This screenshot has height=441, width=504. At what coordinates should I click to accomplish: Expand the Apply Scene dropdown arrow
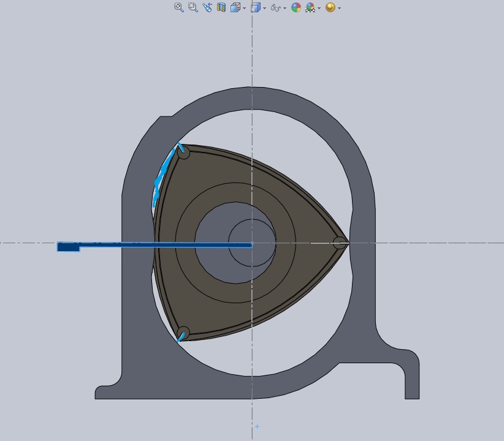tap(319, 9)
